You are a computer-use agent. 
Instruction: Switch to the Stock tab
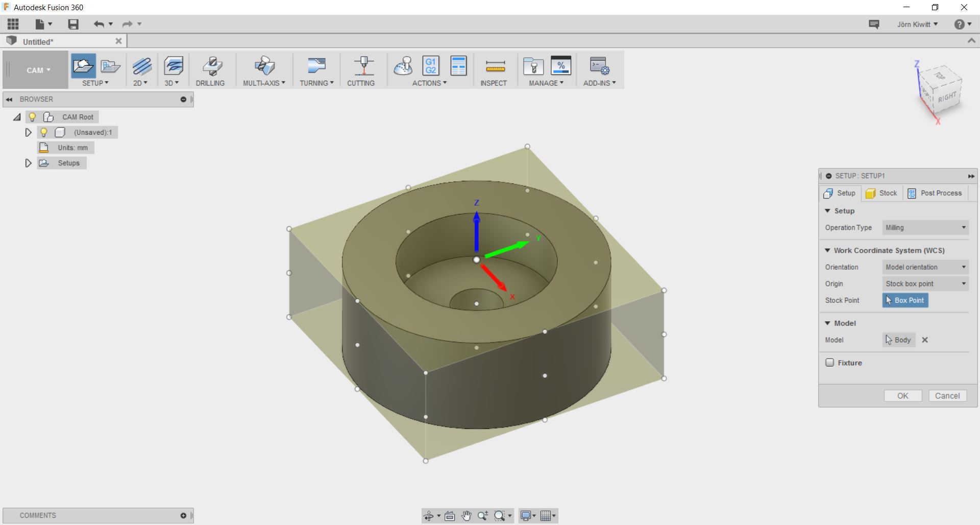pos(881,193)
